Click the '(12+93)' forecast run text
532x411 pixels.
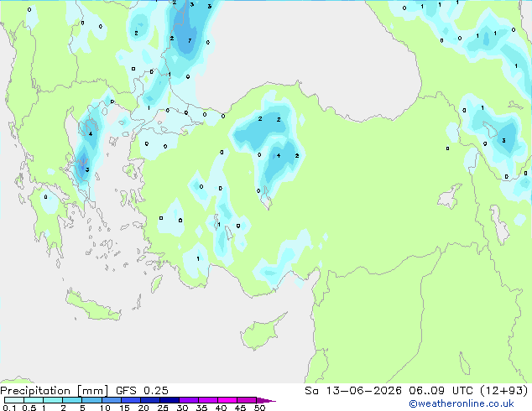click(x=503, y=391)
